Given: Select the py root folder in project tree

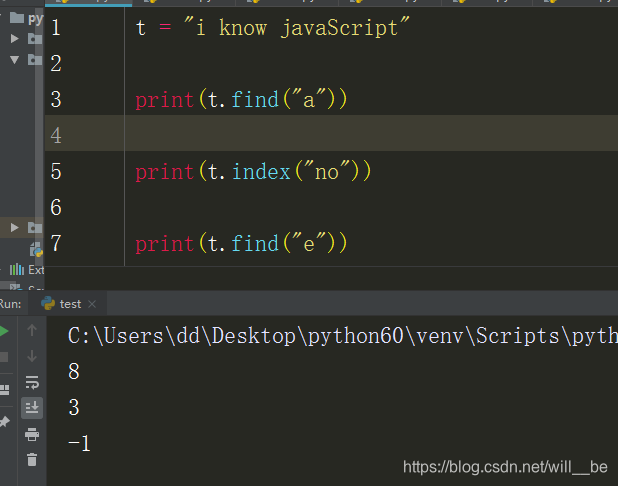Looking at the screenshot, I should click(x=26, y=18).
